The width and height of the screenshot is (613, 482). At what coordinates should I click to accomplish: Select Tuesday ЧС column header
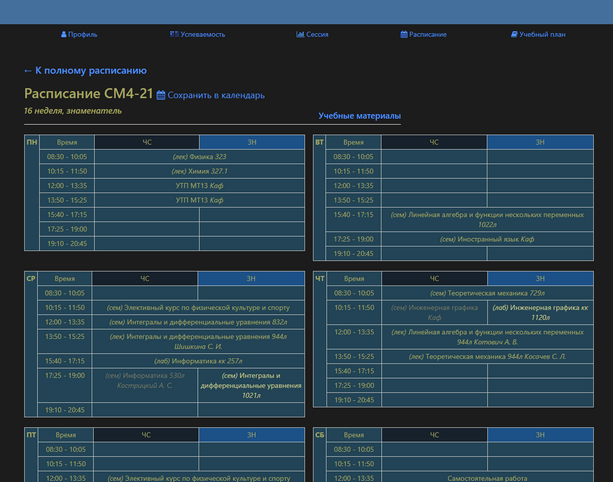pyautogui.click(x=434, y=142)
